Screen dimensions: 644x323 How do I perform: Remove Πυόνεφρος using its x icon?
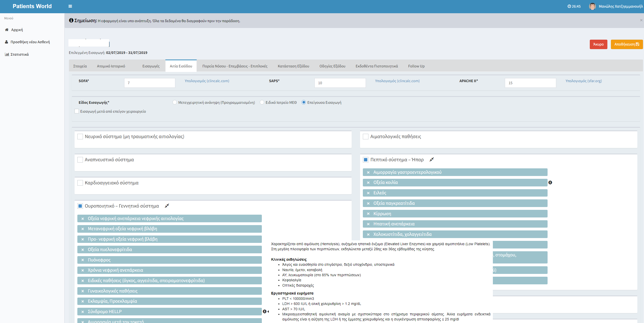tap(83, 260)
